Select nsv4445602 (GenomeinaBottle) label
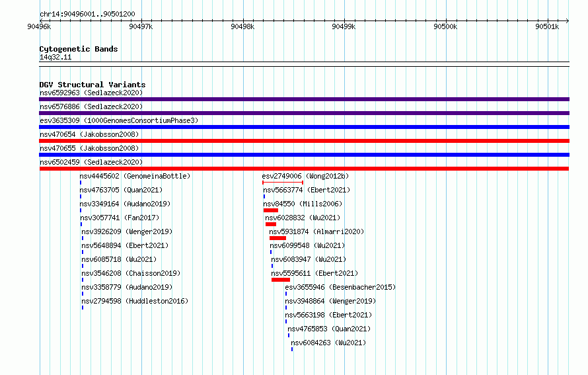Screen dimensions: 588x375 135,176
